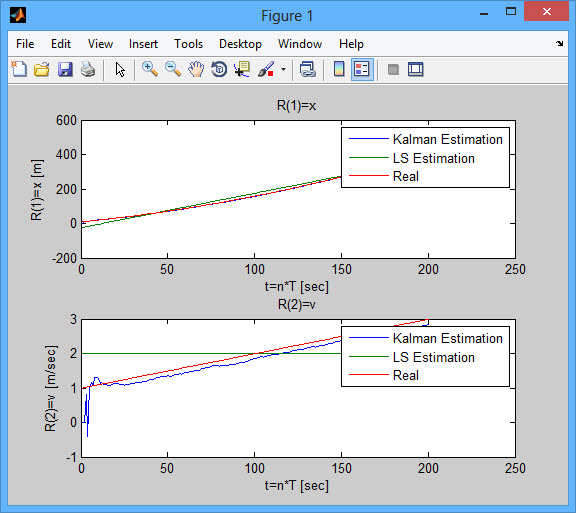Open the Insert menu

coord(143,44)
